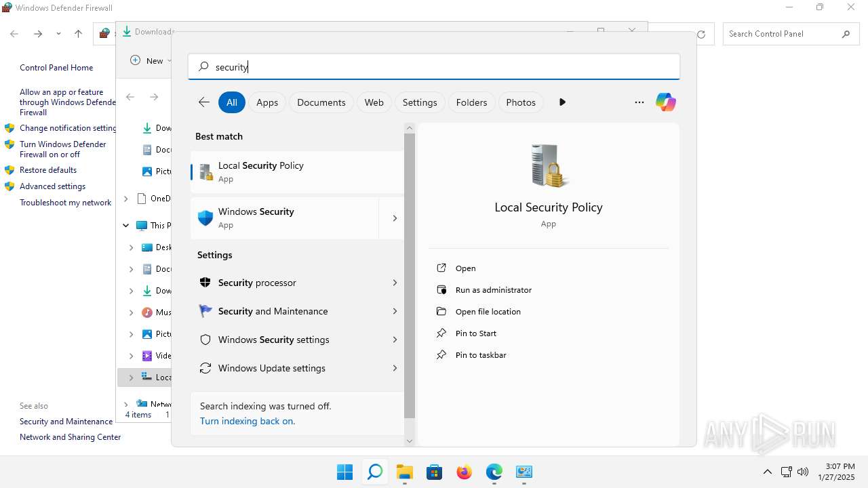The height and width of the screenshot is (488, 868).
Task: Show more search filter tabs arrow
Action: point(562,102)
